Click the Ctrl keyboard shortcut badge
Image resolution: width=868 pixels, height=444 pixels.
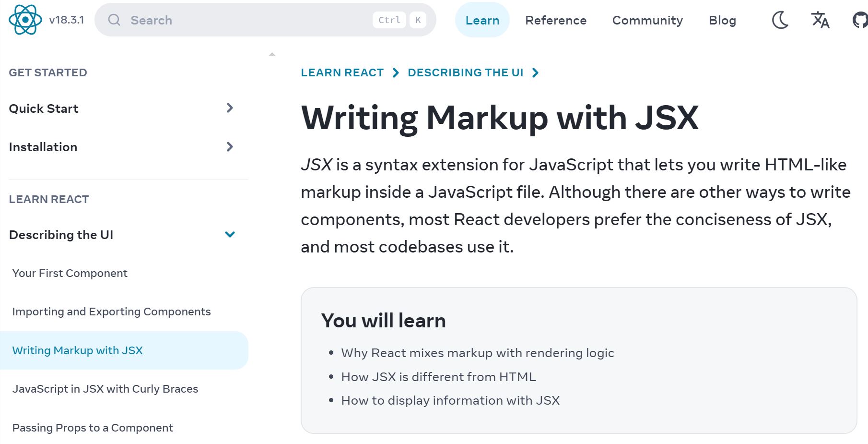(389, 20)
